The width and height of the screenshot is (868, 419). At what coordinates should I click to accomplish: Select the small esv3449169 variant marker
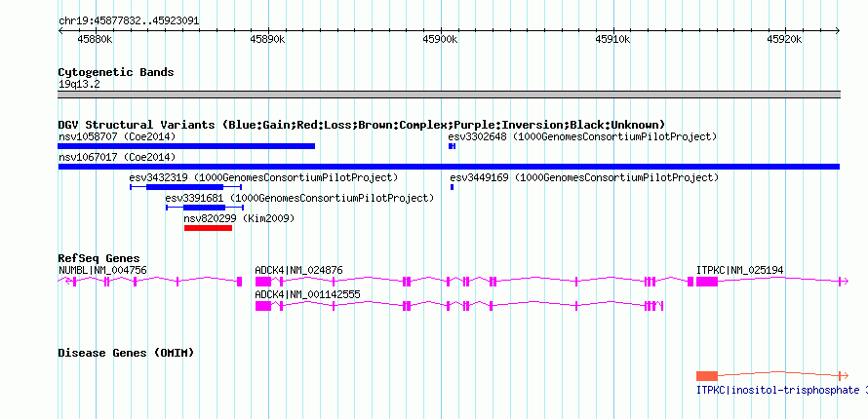[x=453, y=187]
